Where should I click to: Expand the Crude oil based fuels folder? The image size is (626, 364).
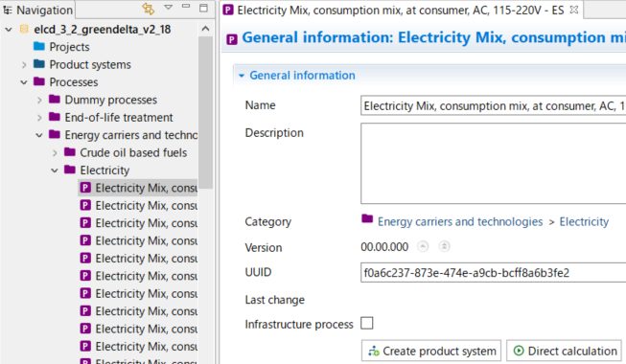tap(55, 153)
